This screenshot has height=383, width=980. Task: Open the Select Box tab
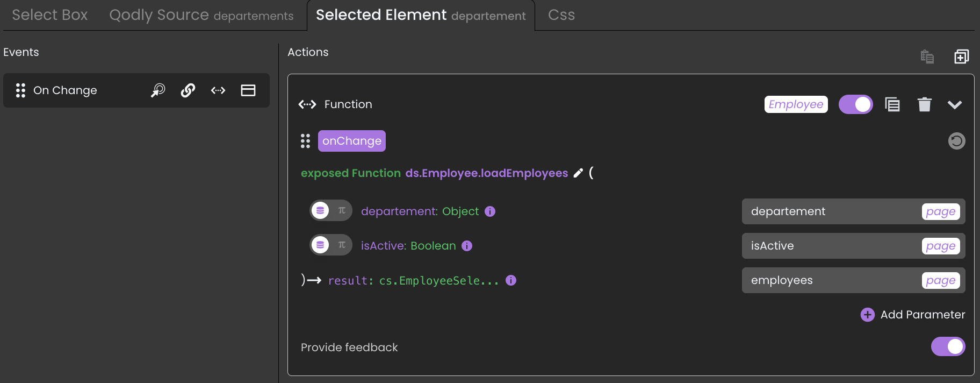(x=49, y=15)
